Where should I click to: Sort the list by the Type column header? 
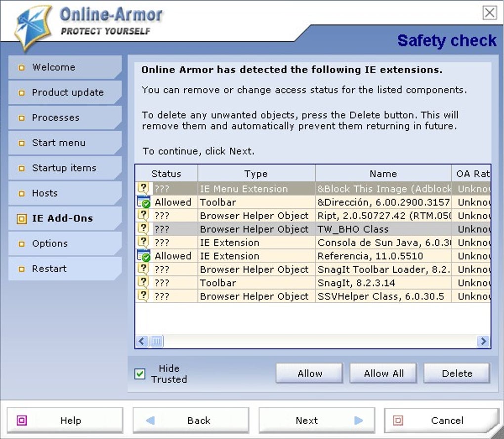[x=256, y=173]
